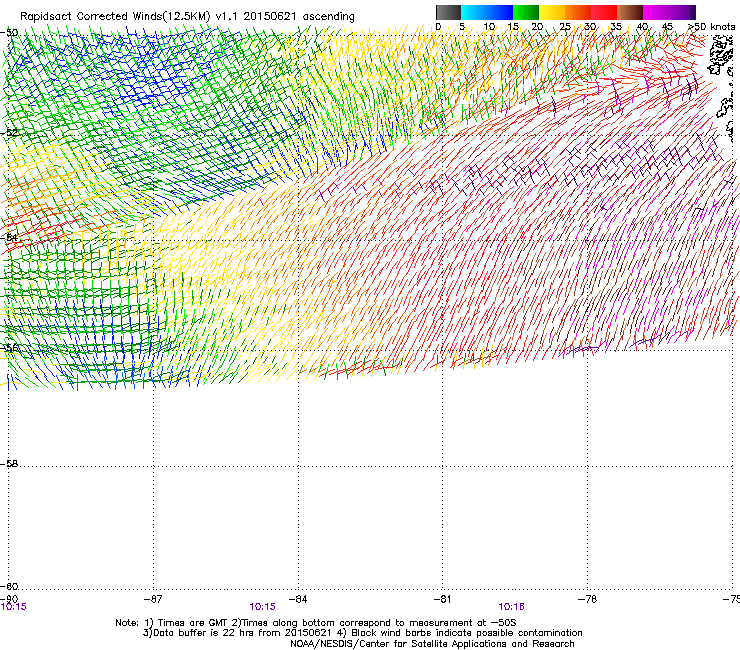Select the orange 25-30 knots color swatch
This screenshot has height=650, width=740.
pyautogui.click(x=578, y=12)
